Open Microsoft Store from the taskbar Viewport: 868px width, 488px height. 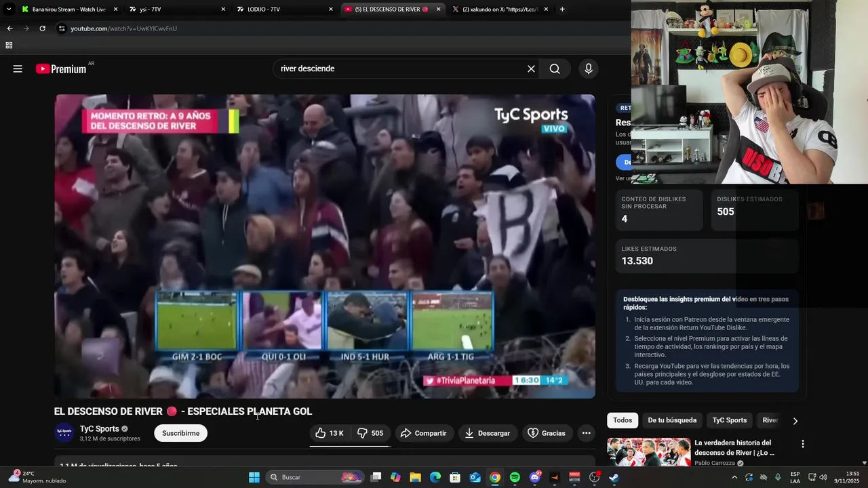(455, 477)
